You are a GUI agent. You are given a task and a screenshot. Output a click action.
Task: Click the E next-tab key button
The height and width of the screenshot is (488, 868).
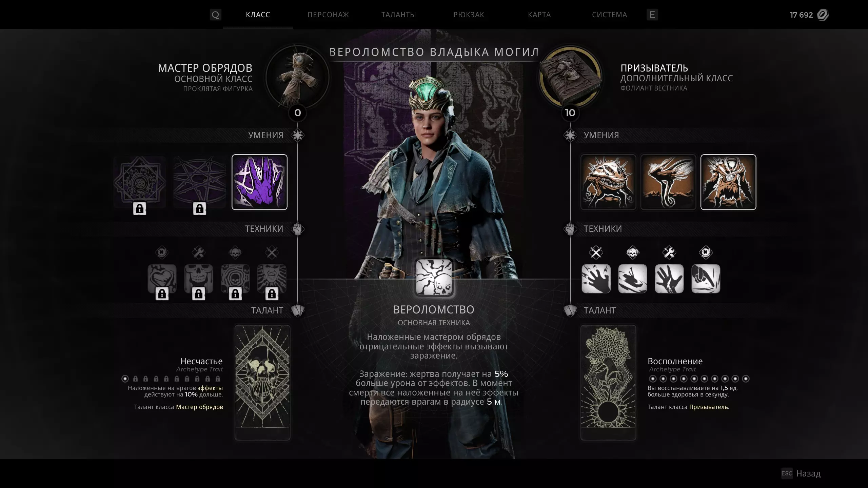(652, 15)
